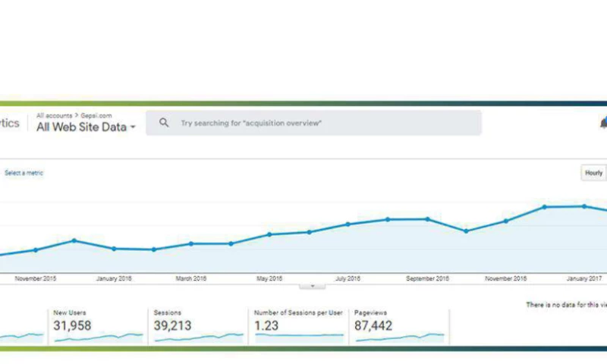The height and width of the screenshot is (364, 607).
Task: Click the chart data point for September 2016
Action: [x=427, y=219]
